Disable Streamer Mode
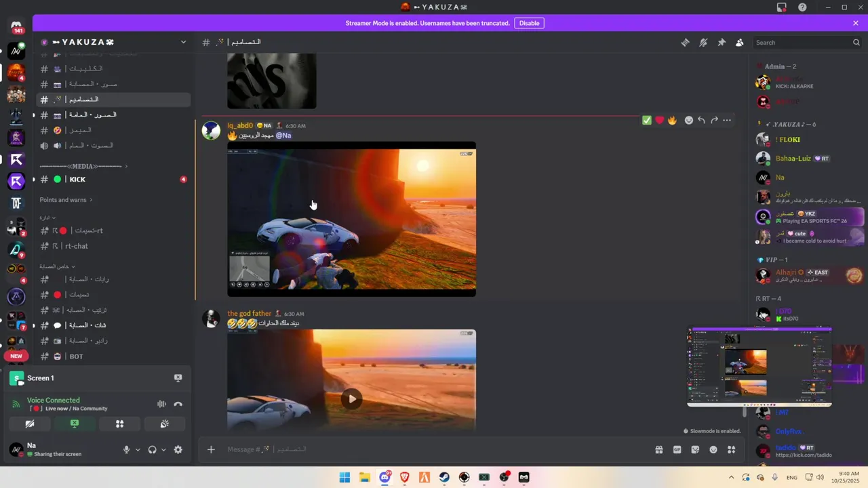This screenshot has height=488, width=868. 529,23
